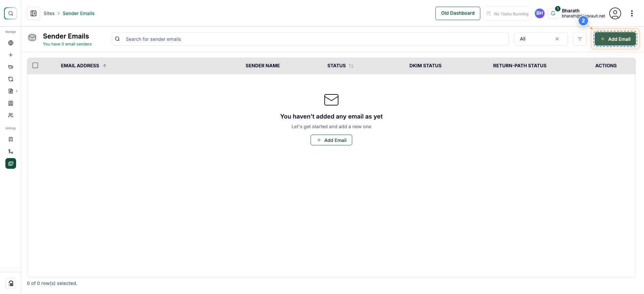Click the No Tasks Running indicator
Viewport: 644px width, 294px height.
click(x=507, y=13)
